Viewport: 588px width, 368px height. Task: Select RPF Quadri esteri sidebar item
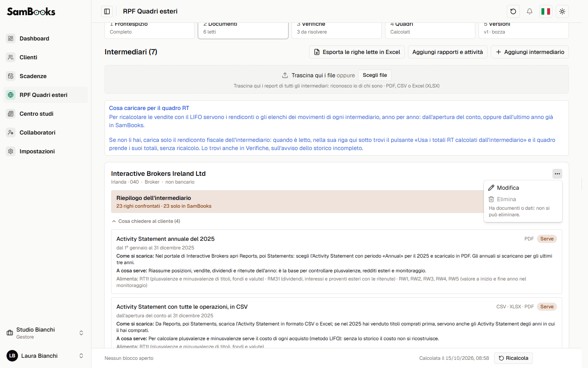pyautogui.click(x=45, y=95)
